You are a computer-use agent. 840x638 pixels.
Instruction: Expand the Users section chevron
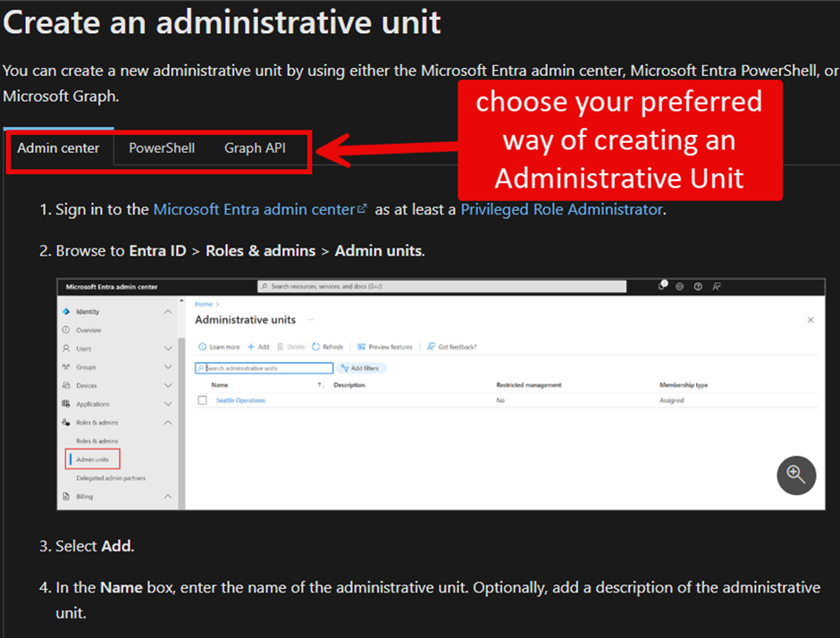168,348
